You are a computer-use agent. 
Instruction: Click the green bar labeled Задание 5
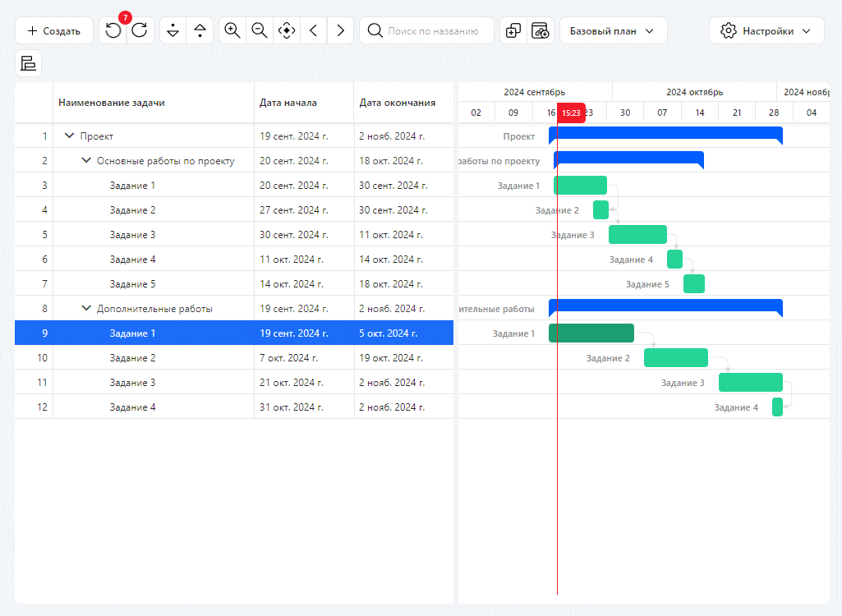coord(694,284)
